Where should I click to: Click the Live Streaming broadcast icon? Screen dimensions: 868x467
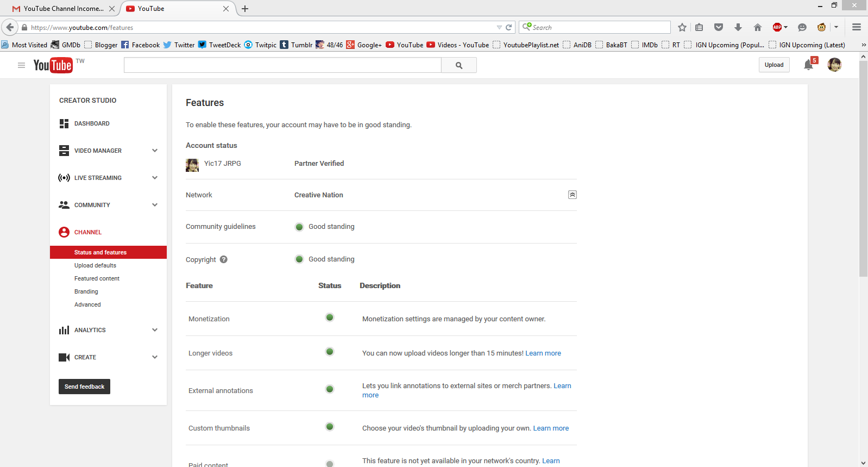coord(64,178)
